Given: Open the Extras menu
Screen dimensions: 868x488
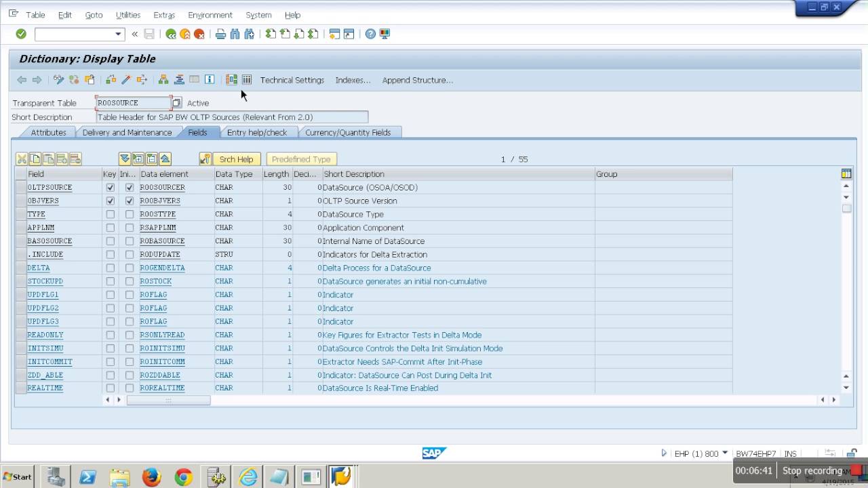Looking at the screenshot, I should coord(164,15).
